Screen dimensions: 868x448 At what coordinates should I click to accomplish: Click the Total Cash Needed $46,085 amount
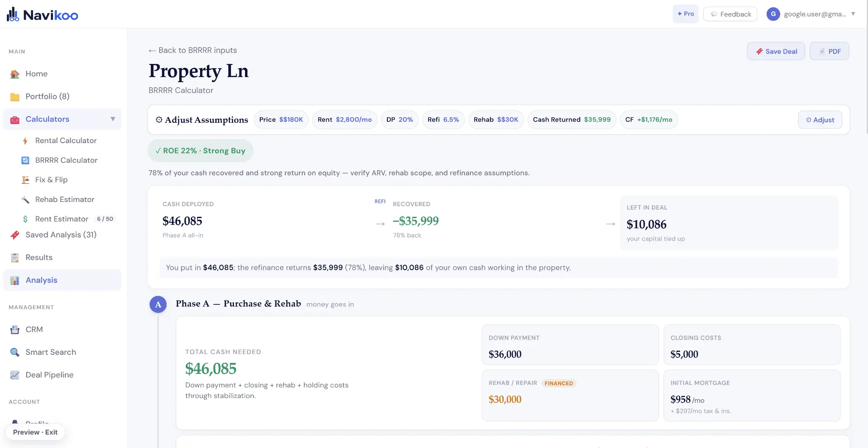tap(211, 369)
